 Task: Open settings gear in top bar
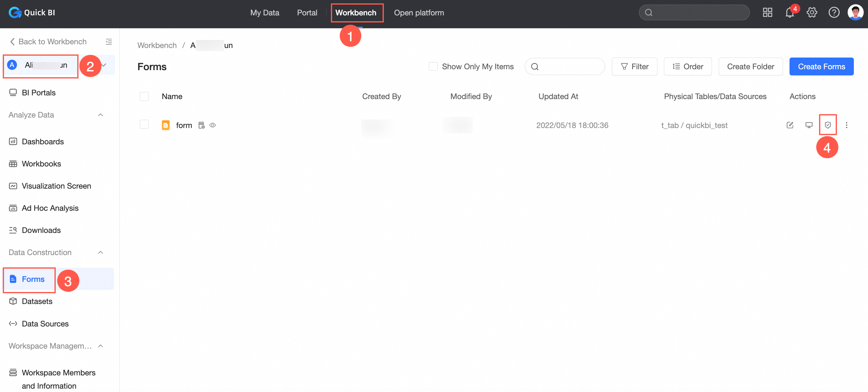click(811, 13)
